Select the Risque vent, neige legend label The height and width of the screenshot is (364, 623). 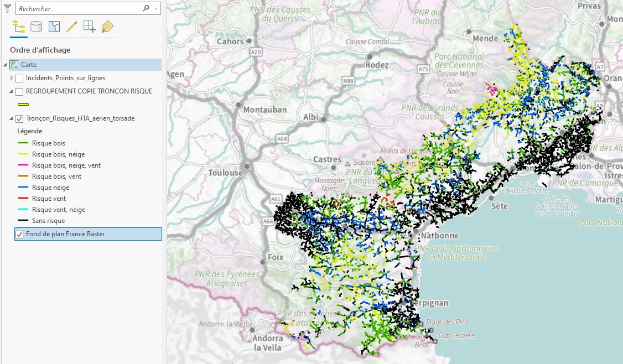59,210
